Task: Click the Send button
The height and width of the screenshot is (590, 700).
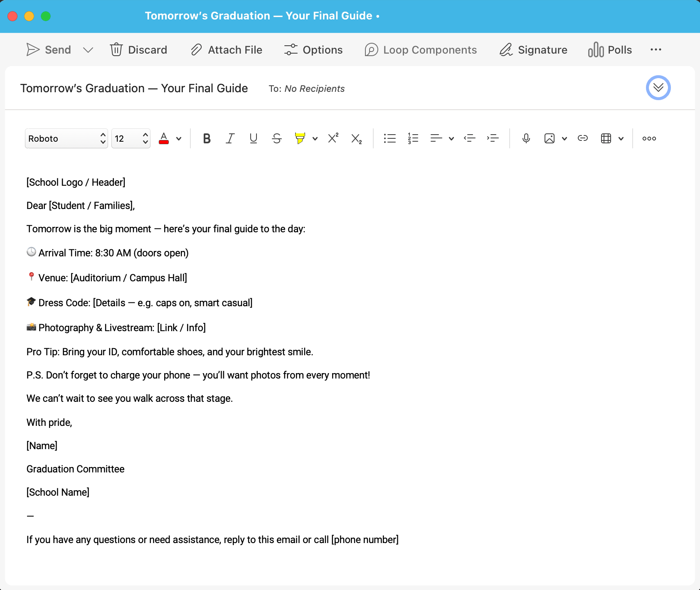Action: pos(49,50)
